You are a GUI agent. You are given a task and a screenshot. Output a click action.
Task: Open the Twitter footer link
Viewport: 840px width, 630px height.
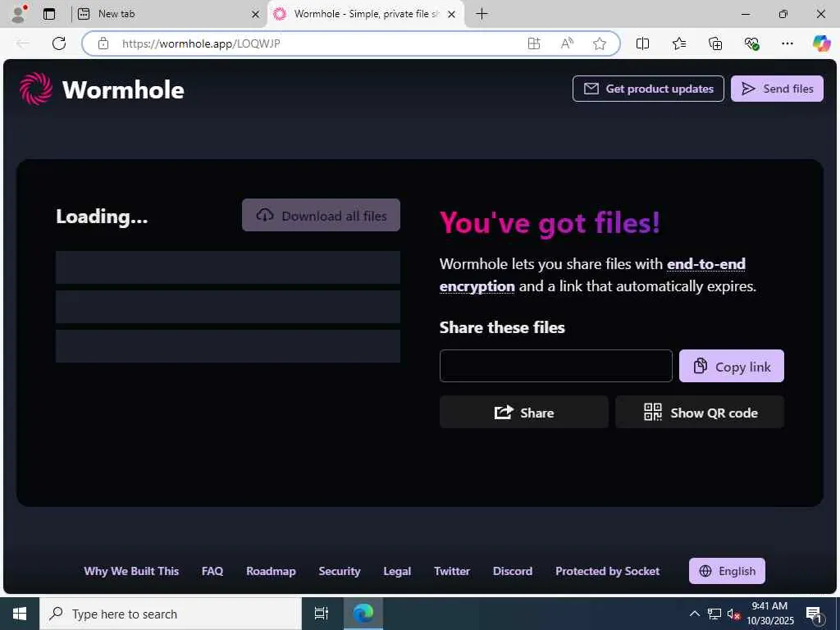point(452,571)
